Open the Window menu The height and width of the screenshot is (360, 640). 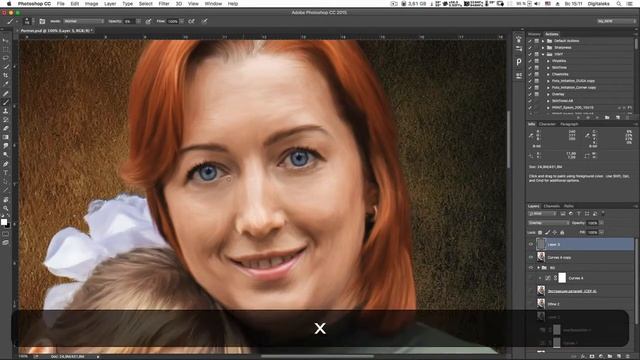tap(213, 4)
